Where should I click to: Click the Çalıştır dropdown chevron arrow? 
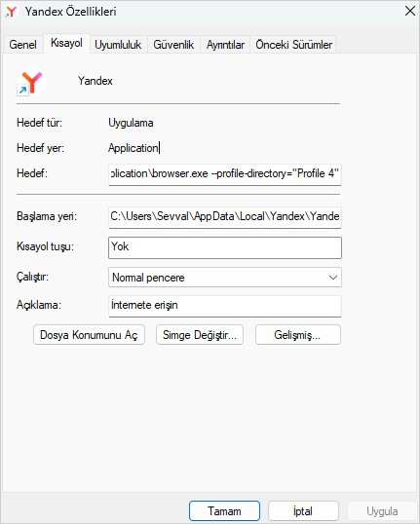[x=332, y=278]
